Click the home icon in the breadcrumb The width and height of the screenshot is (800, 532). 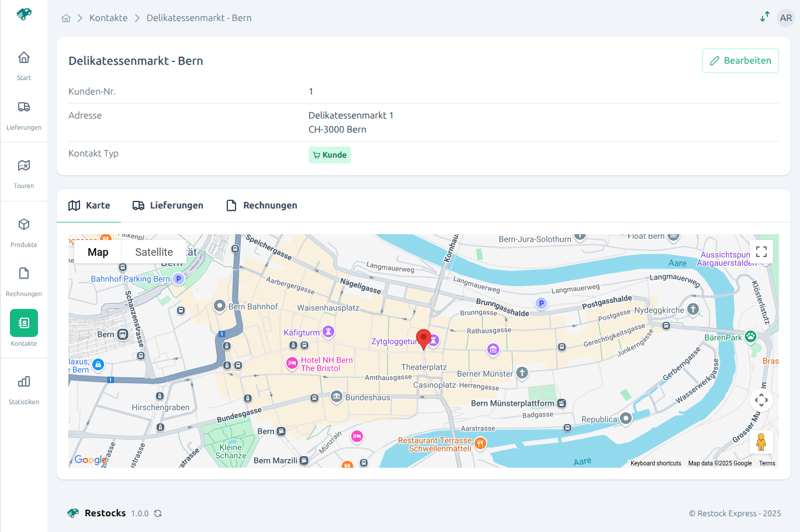[x=66, y=18]
